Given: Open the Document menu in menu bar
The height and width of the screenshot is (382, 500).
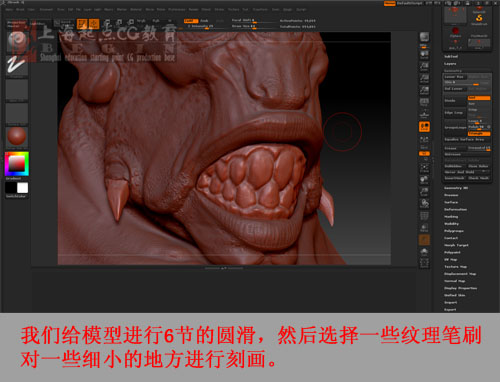Looking at the screenshot, I should coord(46,10).
